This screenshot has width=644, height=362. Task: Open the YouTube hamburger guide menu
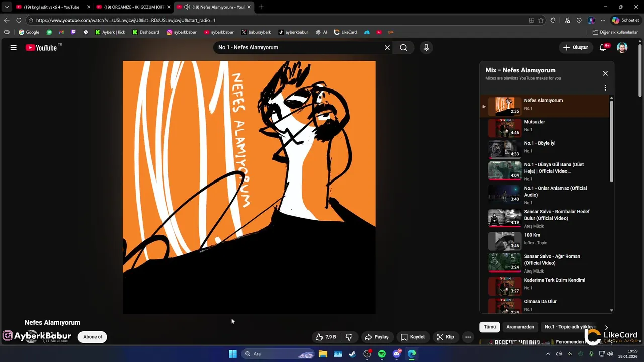[x=14, y=47]
